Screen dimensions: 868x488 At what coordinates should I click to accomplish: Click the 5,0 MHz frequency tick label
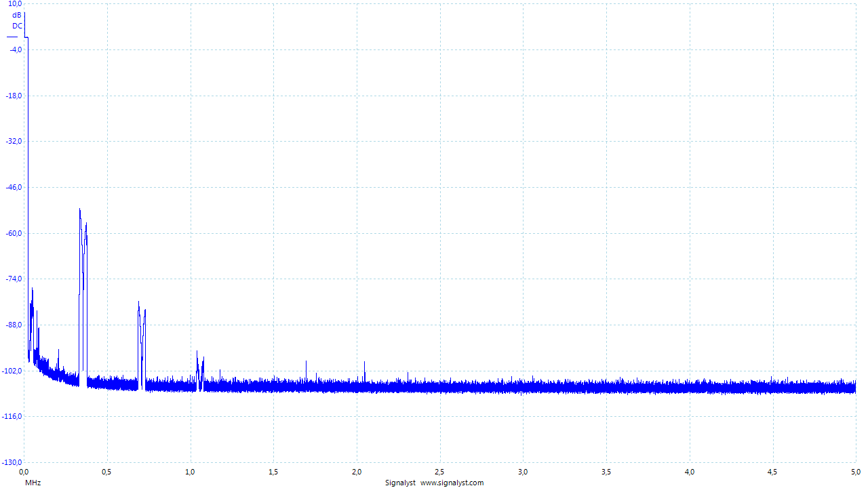click(x=856, y=471)
